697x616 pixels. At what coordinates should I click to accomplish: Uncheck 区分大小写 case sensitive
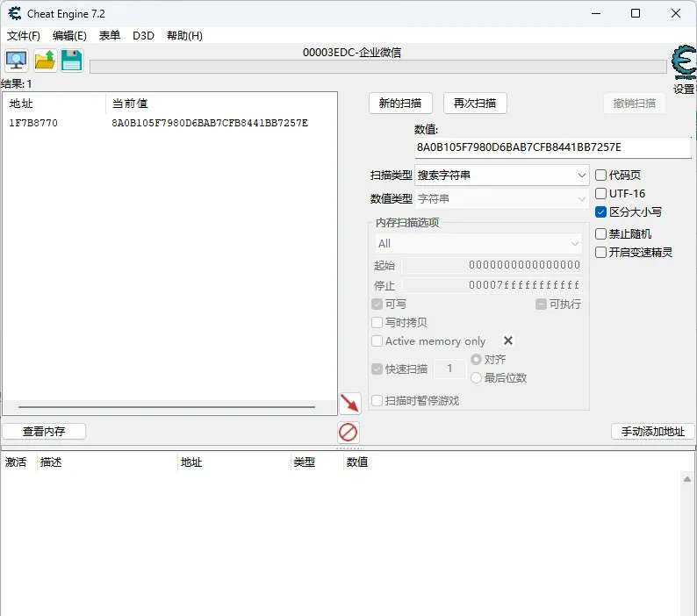600,212
